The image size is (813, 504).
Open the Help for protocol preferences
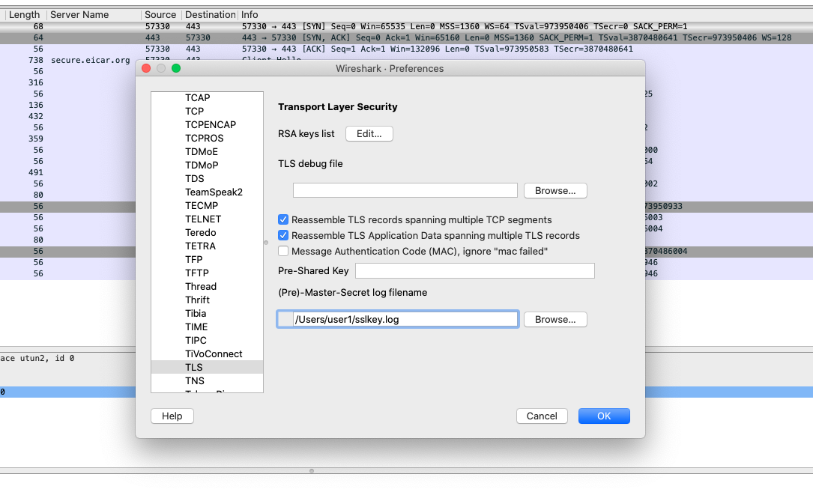tap(172, 416)
